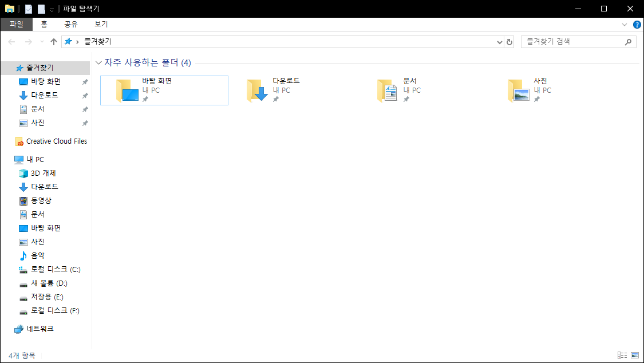
Task: Click the search magnifier icon
Action: [x=628, y=41]
